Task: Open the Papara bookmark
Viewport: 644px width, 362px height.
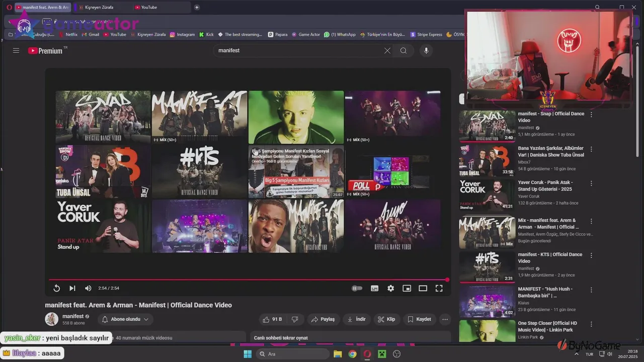Action: point(278,35)
